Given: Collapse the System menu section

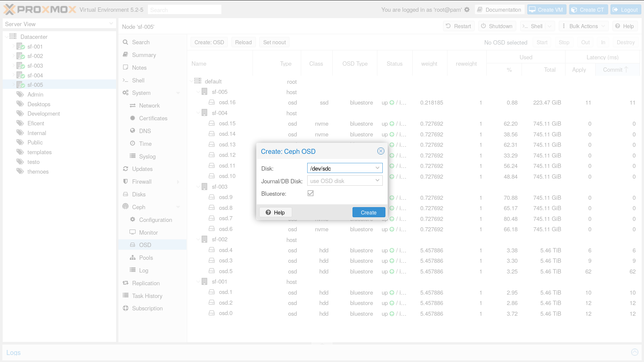Looking at the screenshot, I should point(178,93).
